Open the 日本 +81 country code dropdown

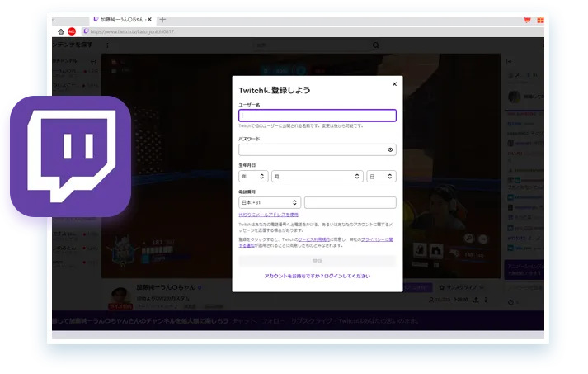[270, 202]
